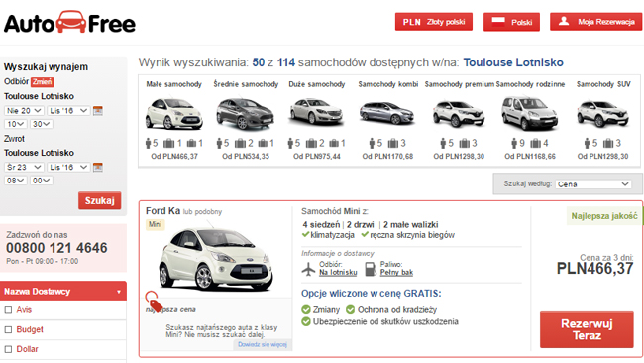Click the AutoFree logo

point(69,22)
